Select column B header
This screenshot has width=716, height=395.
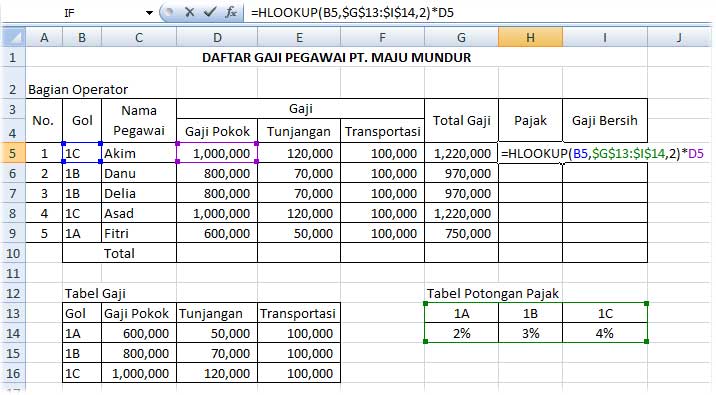[82, 37]
